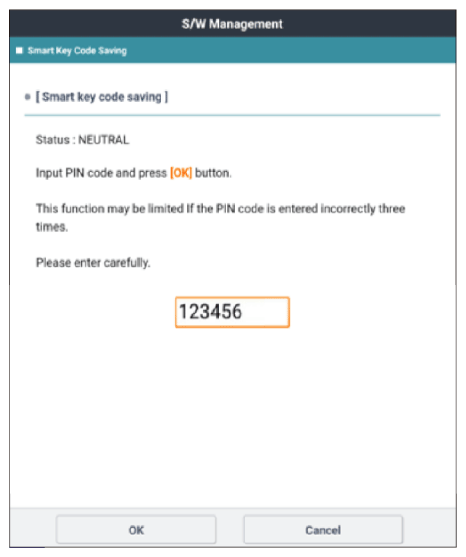The width and height of the screenshot is (466, 557).
Task: Click the OK button at the bottom
Action: click(136, 530)
